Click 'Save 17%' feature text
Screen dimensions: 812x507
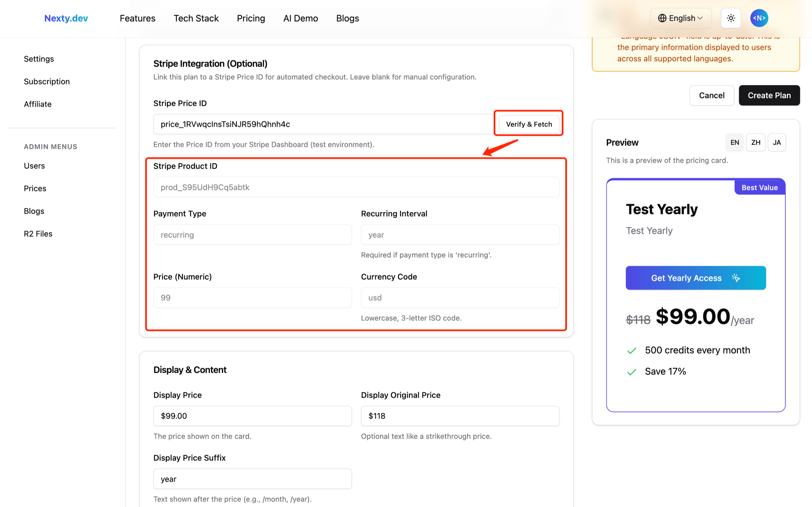[665, 371]
